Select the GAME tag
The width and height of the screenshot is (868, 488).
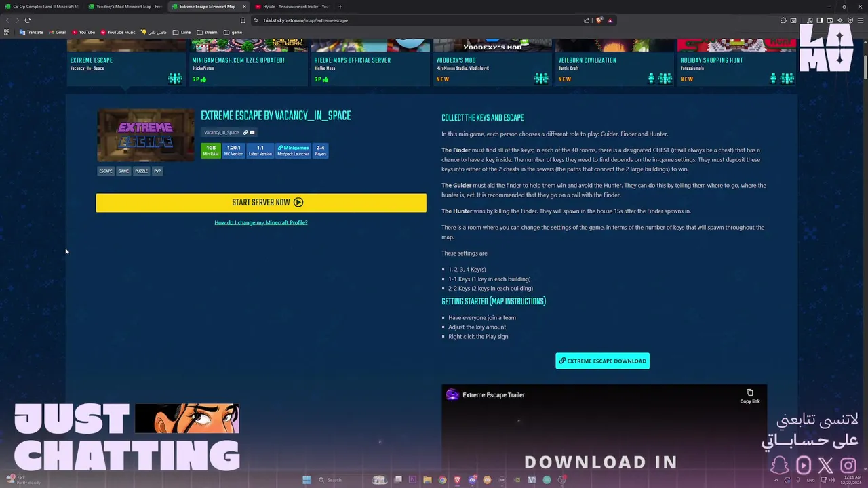(x=123, y=171)
